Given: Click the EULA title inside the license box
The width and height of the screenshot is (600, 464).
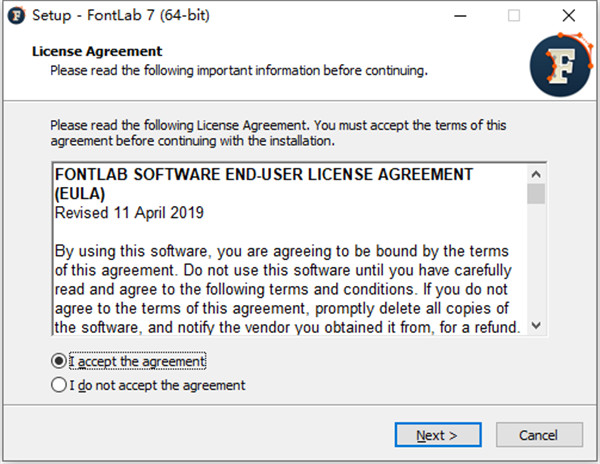Looking at the screenshot, I should click(262, 175).
